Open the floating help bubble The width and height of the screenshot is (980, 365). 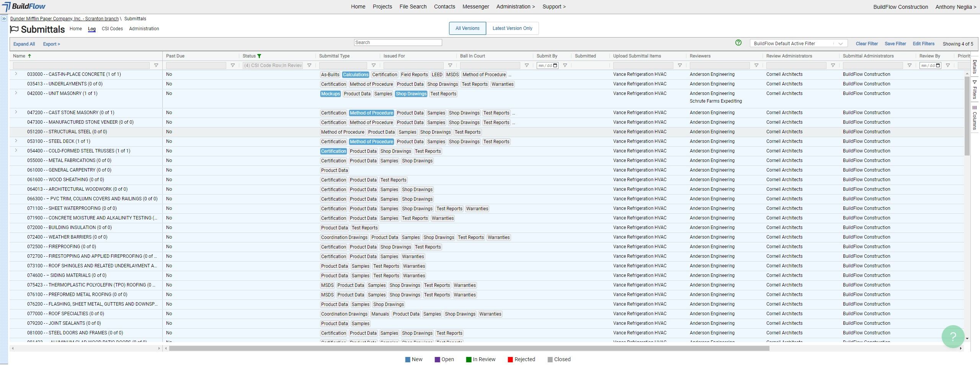coord(953,337)
